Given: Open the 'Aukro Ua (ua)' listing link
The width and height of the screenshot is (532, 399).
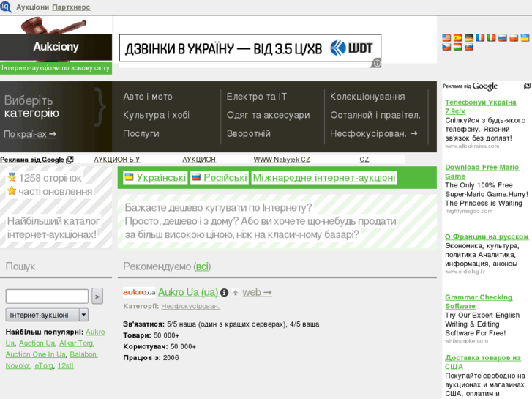Looking at the screenshot, I should [188, 292].
